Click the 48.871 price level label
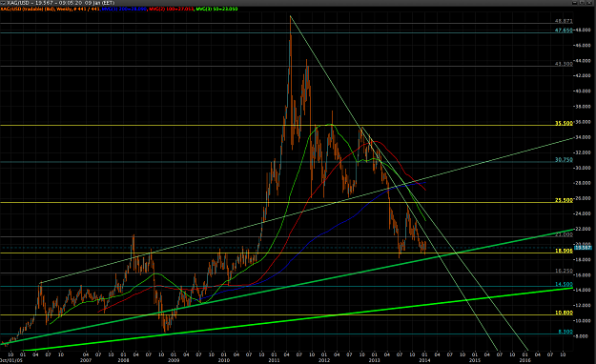596x364 pixels. pyautogui.click(x=564, y=21)
